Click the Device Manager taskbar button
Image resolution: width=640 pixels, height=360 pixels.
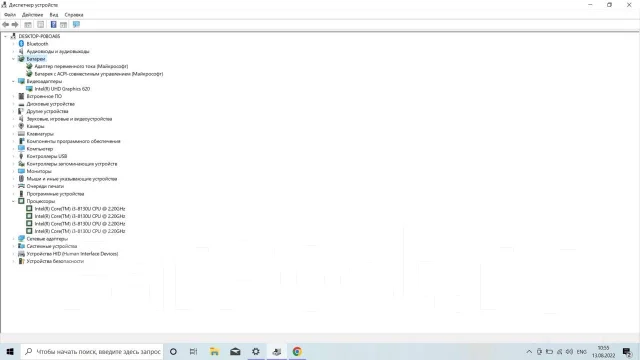point(277,351)
